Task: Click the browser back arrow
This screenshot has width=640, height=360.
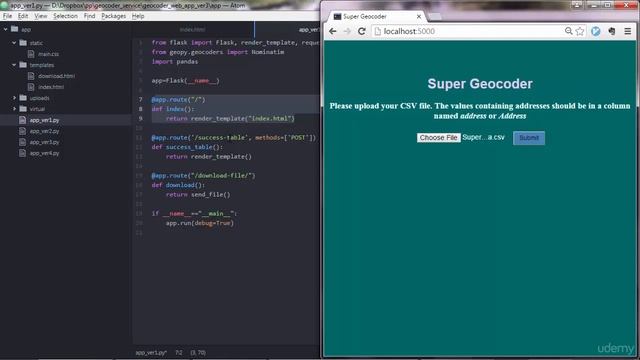Action: click(x=333, y=31)
